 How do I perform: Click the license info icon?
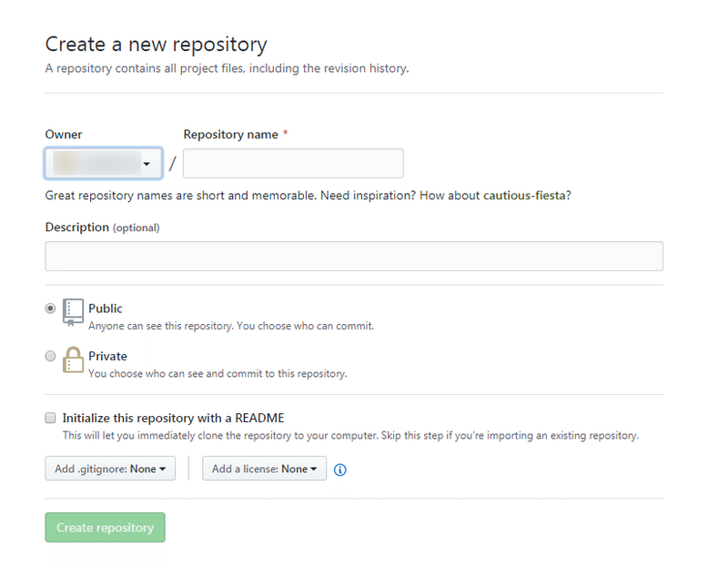[340, 470]
